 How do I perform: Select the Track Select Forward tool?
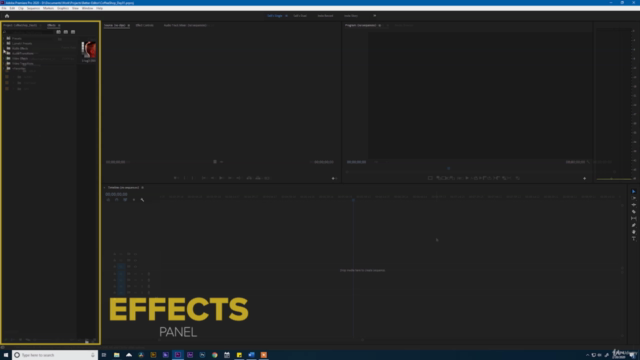[x=633, y=198]
